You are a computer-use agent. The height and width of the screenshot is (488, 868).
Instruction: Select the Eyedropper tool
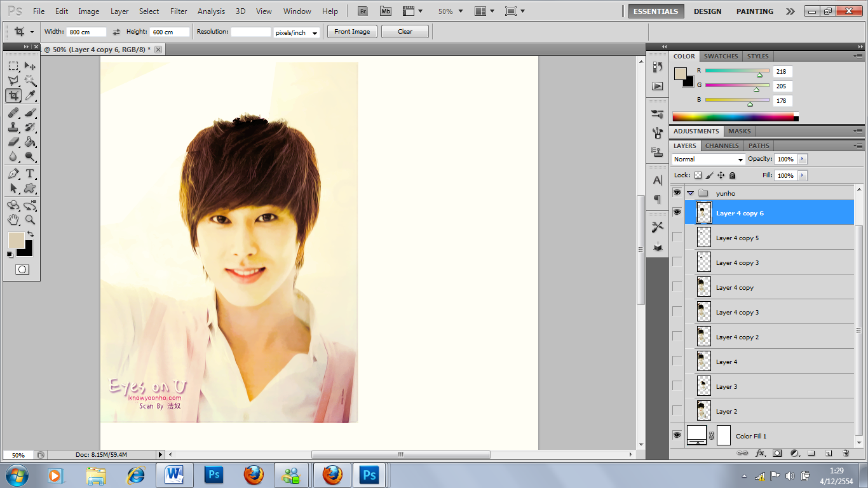pyautogui.click(x=30, y=96)
